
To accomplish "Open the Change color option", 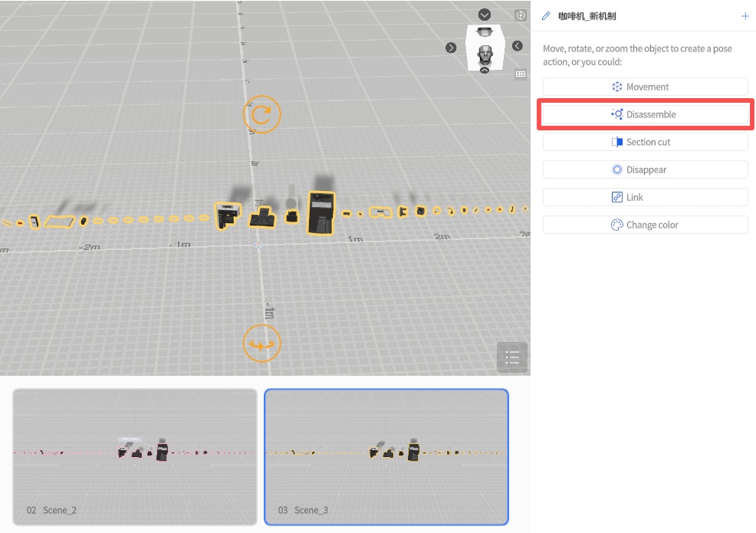I will [x=645, y=225].
